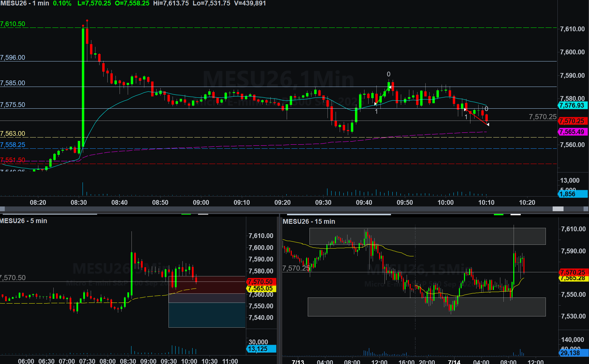Click the Hi=7,613.75 high readout
The width and height of the screenshot is (589, 364).
[x=171, y=3]
